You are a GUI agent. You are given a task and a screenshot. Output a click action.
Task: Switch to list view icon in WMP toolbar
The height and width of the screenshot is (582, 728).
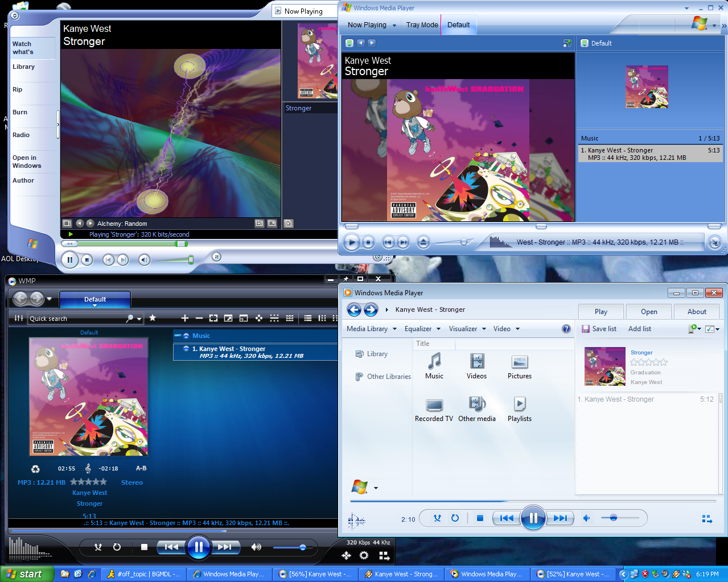pyautogui.click(x=308, y=318)
